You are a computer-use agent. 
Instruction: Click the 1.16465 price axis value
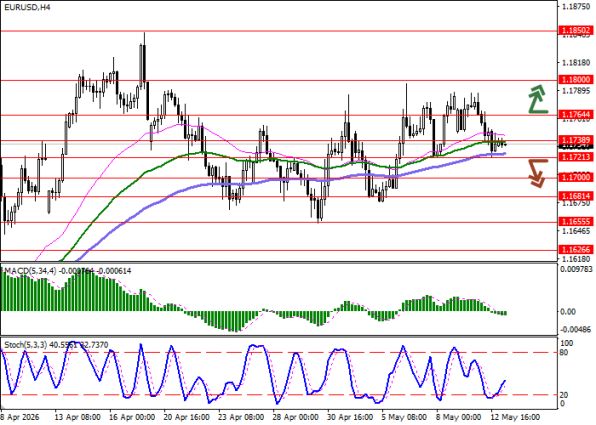pyautogui.click(x=577, y=231)
